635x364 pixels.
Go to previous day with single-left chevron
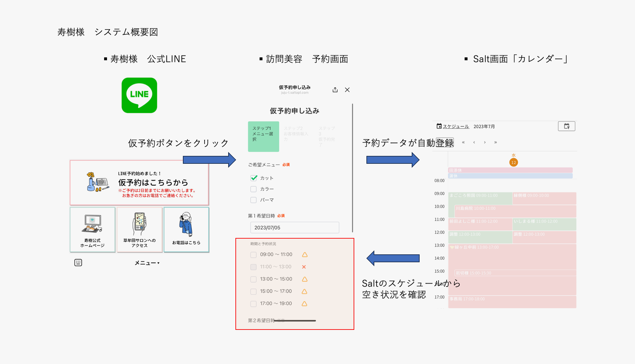[x=474, y=142]
